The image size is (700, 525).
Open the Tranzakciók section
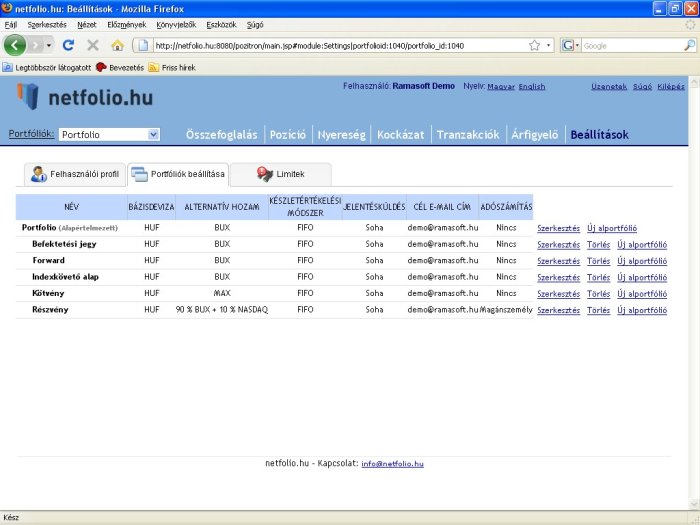point(468,135)
